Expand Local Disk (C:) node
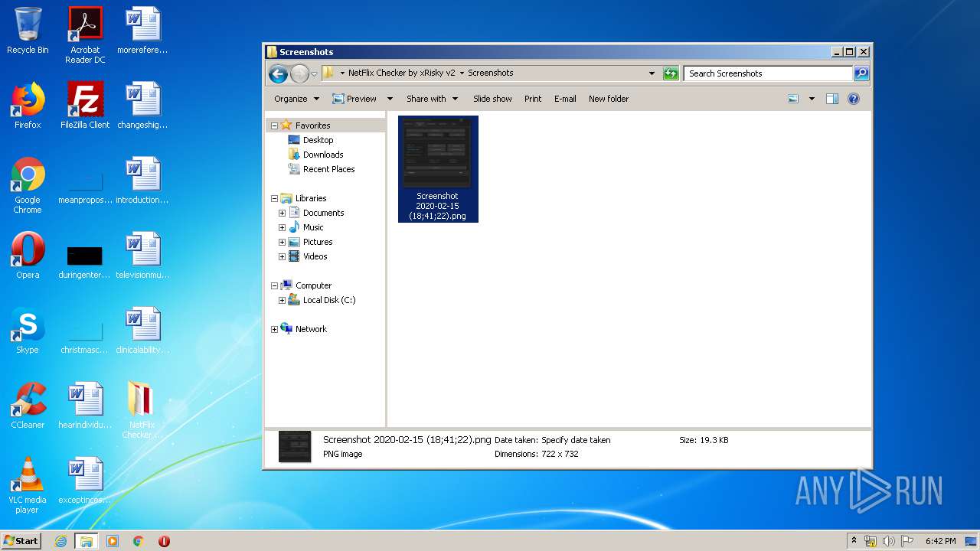 tap(282, 300)
